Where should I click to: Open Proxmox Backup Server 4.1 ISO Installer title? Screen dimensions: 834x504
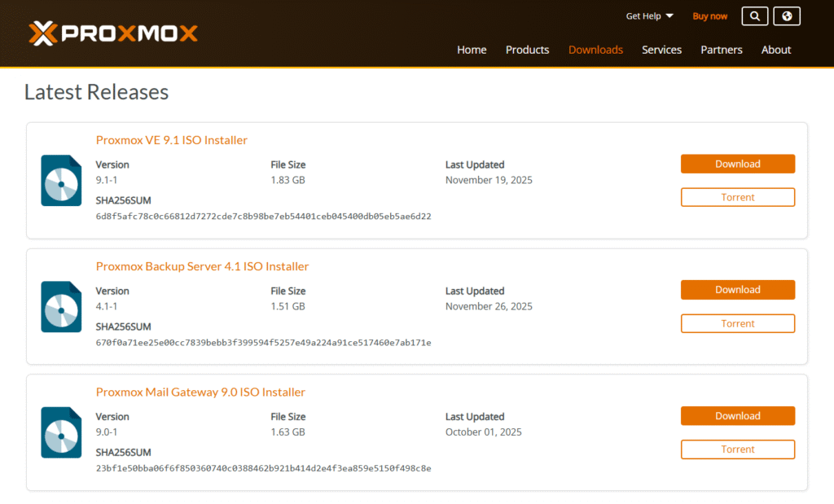202,266
